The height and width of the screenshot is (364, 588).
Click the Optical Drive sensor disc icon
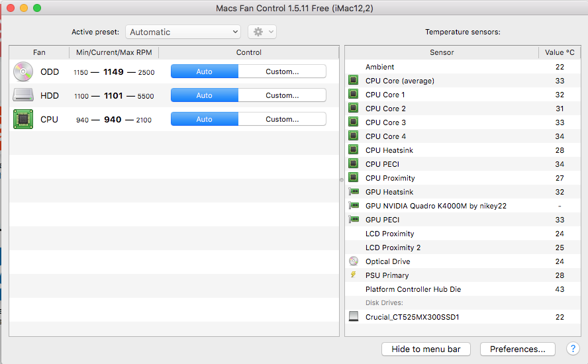coord(354,261)
